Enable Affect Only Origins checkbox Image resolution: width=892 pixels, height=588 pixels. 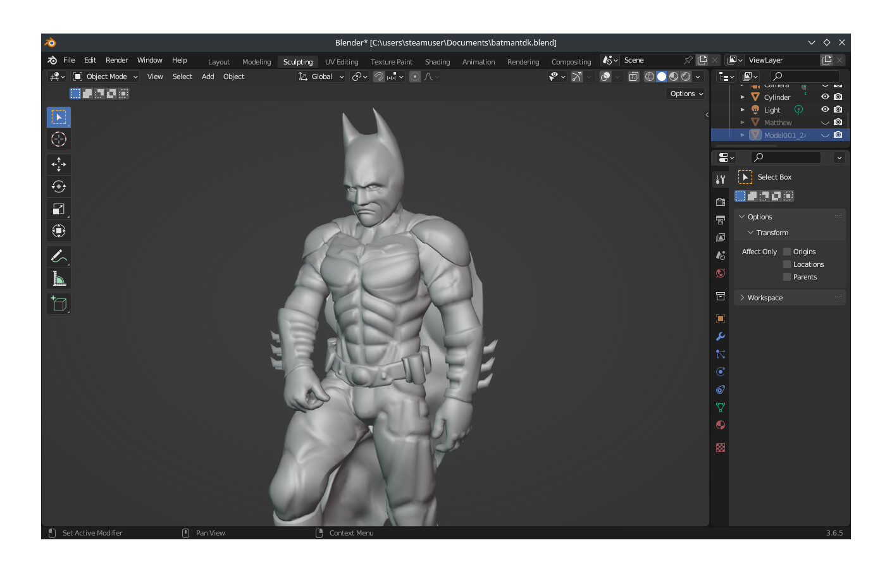coord(787,252)
